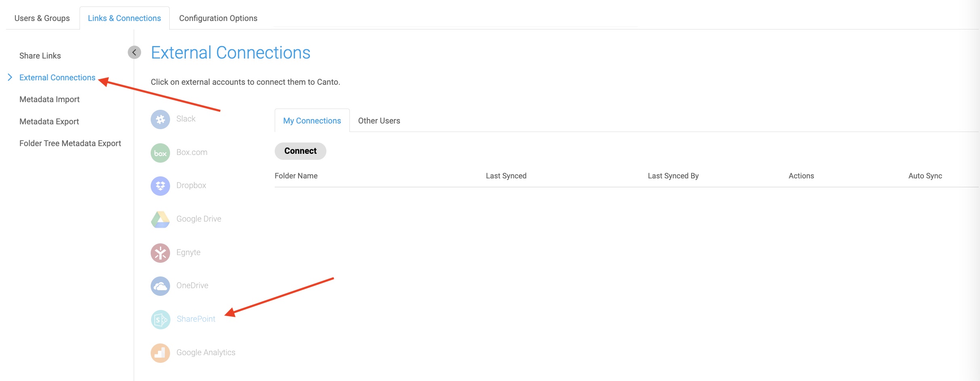Select Folder Tree Metadata Export
This screenshot has width=980, height=381.
[x=70, y=143]
